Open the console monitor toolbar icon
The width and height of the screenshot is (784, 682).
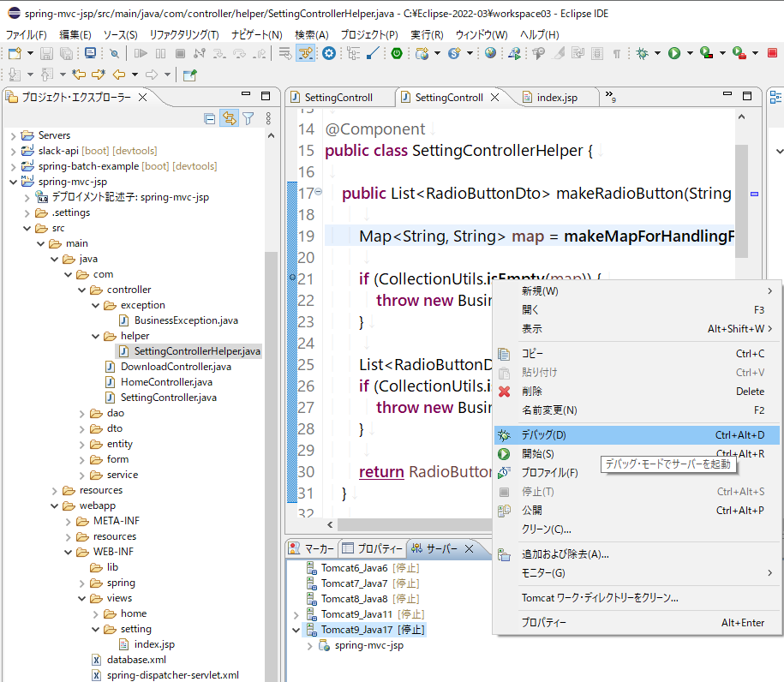91,53
